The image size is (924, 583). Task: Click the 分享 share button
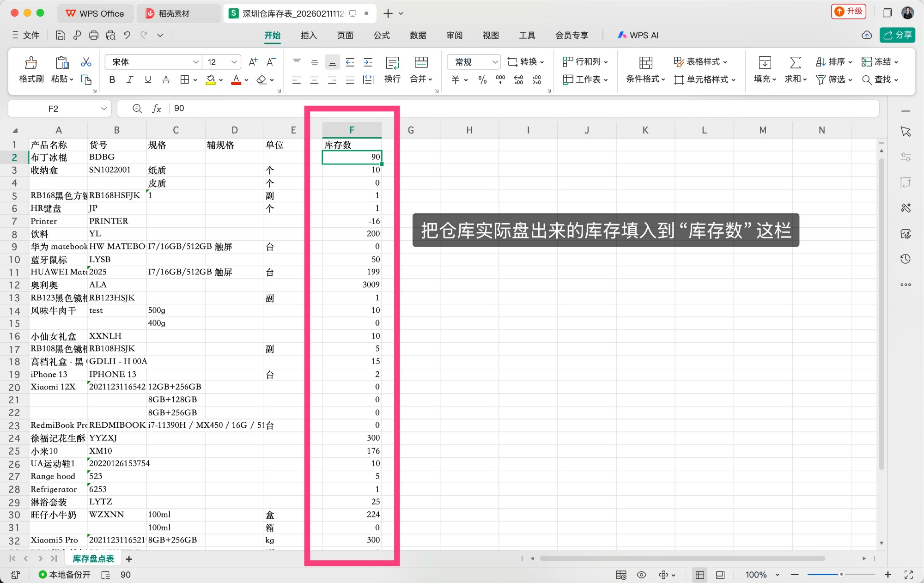pos(897,35)
